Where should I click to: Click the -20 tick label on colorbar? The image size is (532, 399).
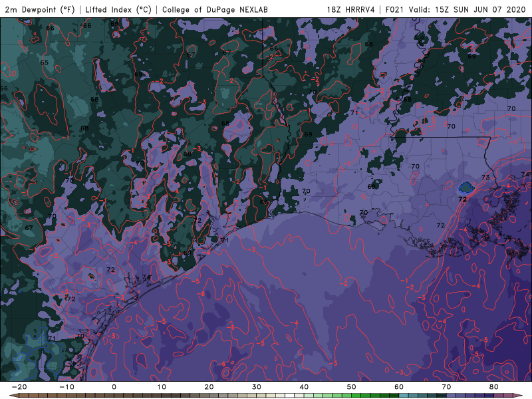(19, 387)
